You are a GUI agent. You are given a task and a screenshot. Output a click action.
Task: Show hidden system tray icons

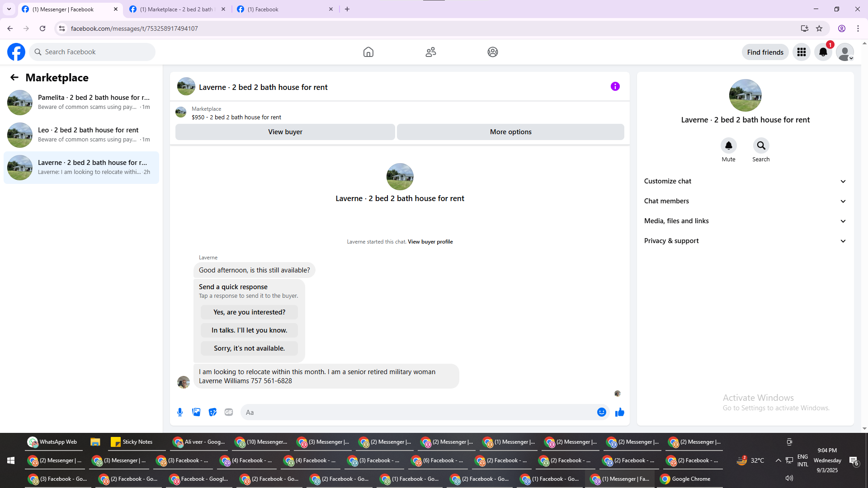point(778,460)
